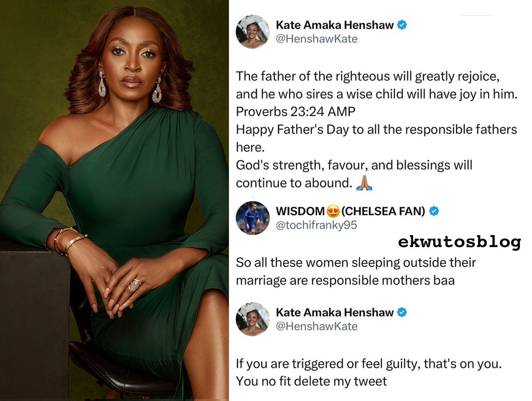Click the praying hands emoji
Screen dimensions: 532x401
tap(364, 183)
